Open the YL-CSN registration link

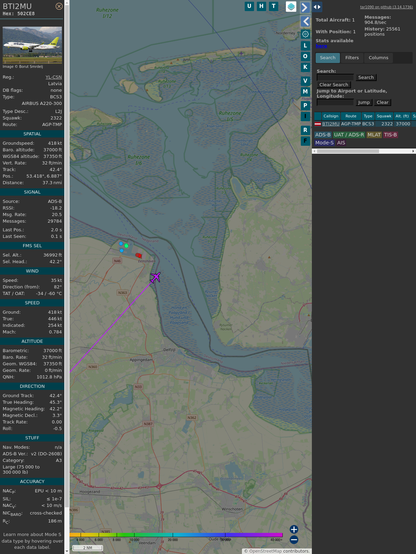click(53, 77)
